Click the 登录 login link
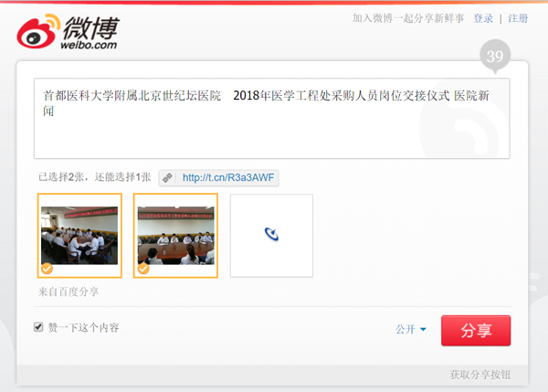 pyautogui.click(x=483, y=18)
